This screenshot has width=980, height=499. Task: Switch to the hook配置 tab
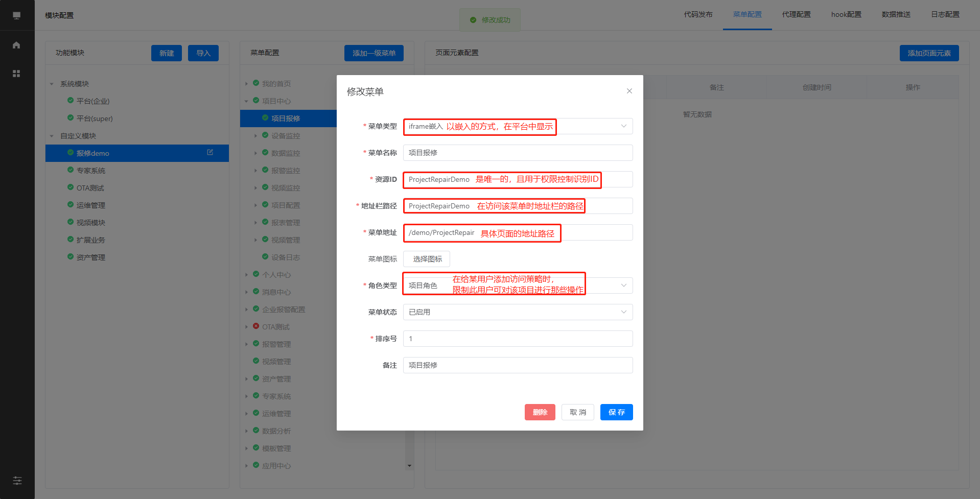pos(846,15)
